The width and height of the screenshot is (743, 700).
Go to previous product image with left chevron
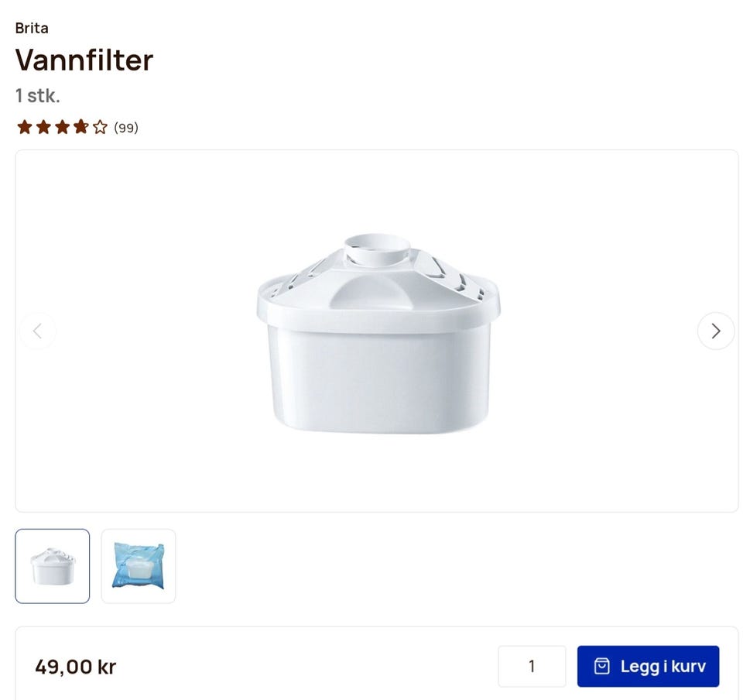pyautogui.click(x=38, y=331)
